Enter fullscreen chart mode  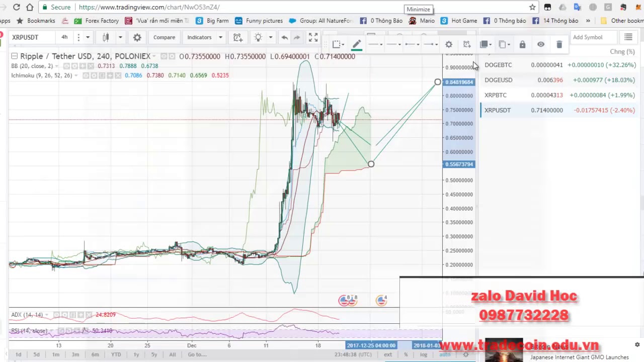click(x=313, y=37)
